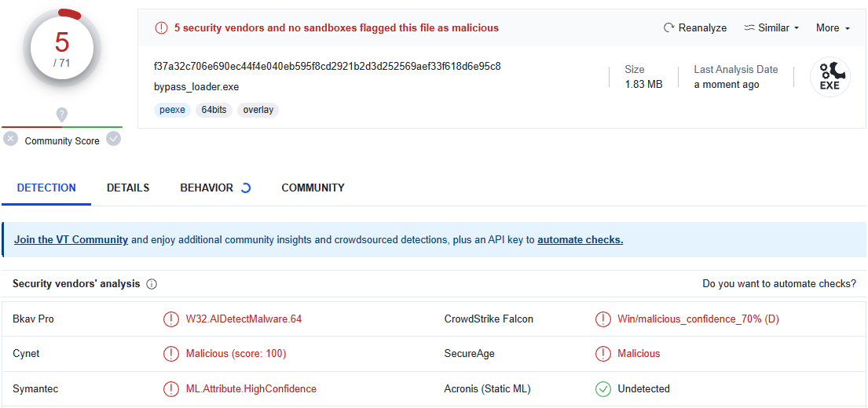Select the overlay tag chip
The image size is (868, 408).
point(258,110)
